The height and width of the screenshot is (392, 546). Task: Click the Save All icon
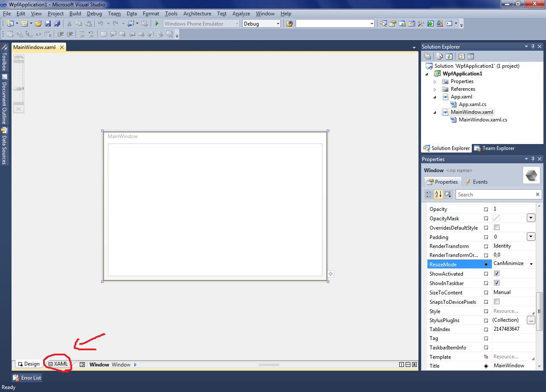[x=57, y=24]
